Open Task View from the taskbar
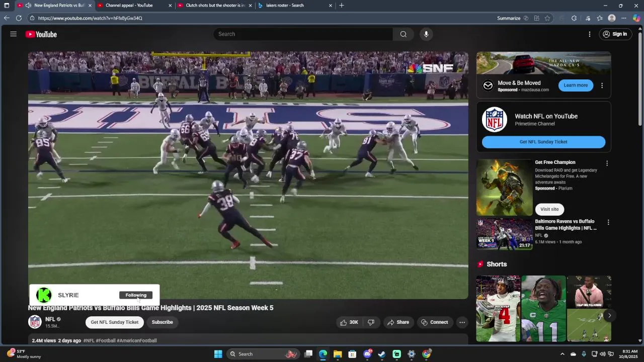 [x=308, y=354]
